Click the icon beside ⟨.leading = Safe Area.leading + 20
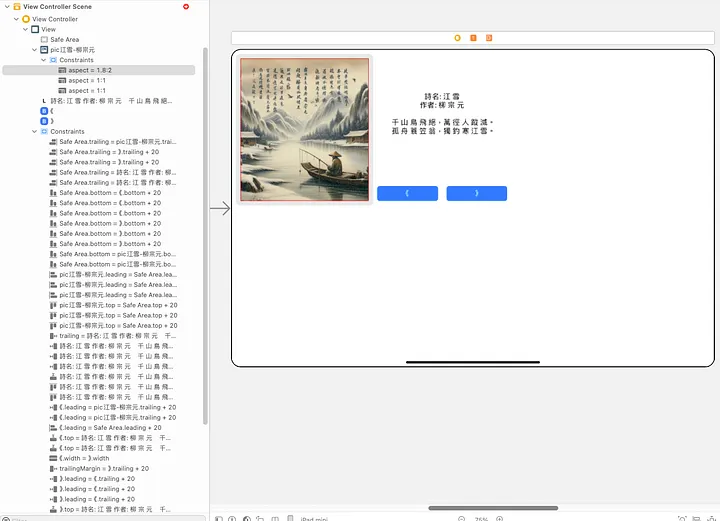The width and height of the screenshot is (720, 521). coord(53,427)
